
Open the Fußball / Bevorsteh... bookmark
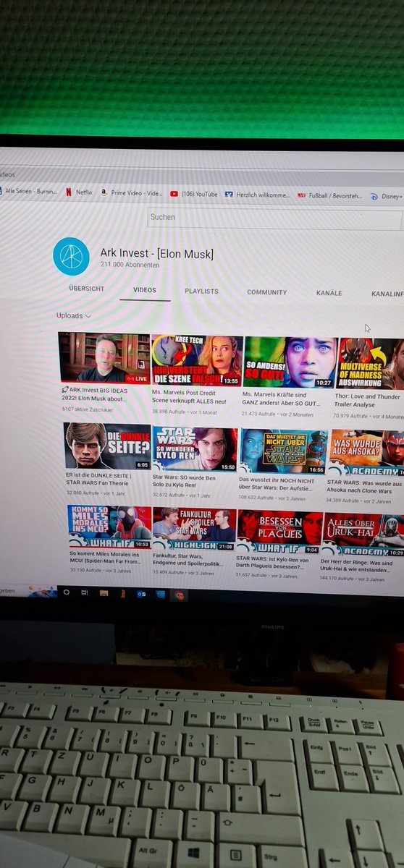[x=329, y=195]
